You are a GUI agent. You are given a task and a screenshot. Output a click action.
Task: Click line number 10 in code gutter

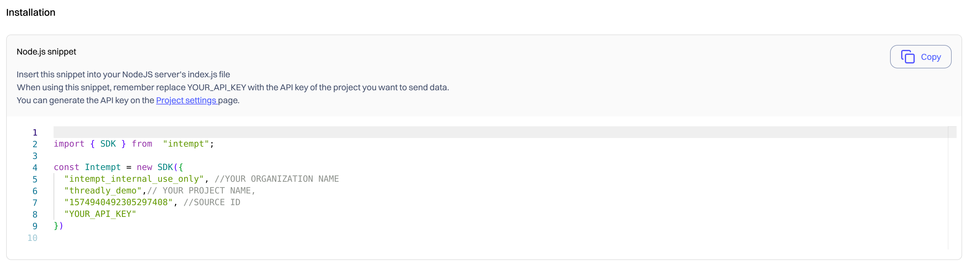point(32,238)
